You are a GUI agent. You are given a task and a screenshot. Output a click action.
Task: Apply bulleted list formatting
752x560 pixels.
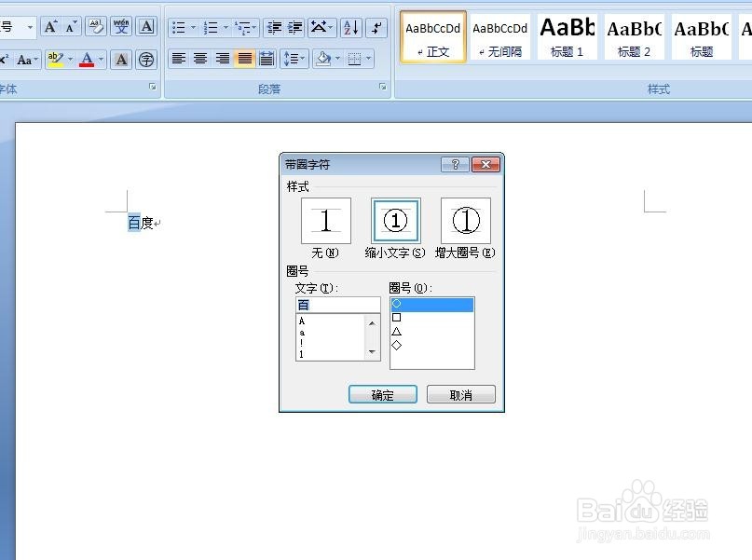pos(179,28)
